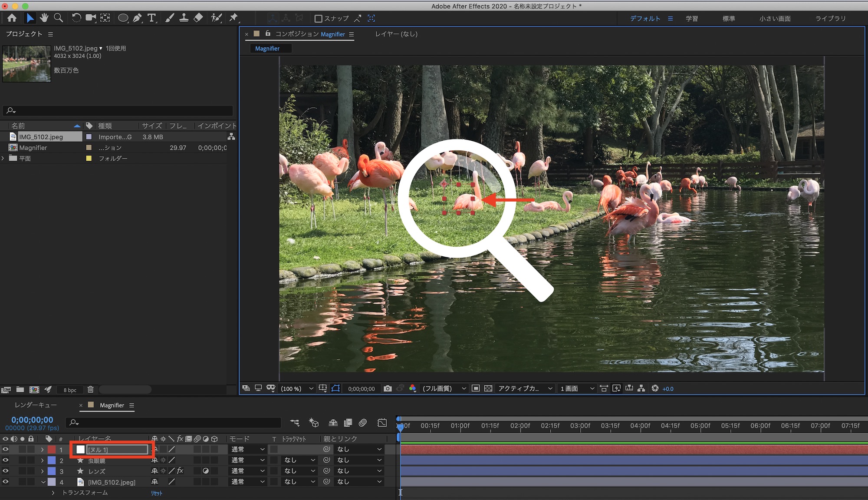
Task: Click the リセット link for Transform
Action: click(157, 493)
